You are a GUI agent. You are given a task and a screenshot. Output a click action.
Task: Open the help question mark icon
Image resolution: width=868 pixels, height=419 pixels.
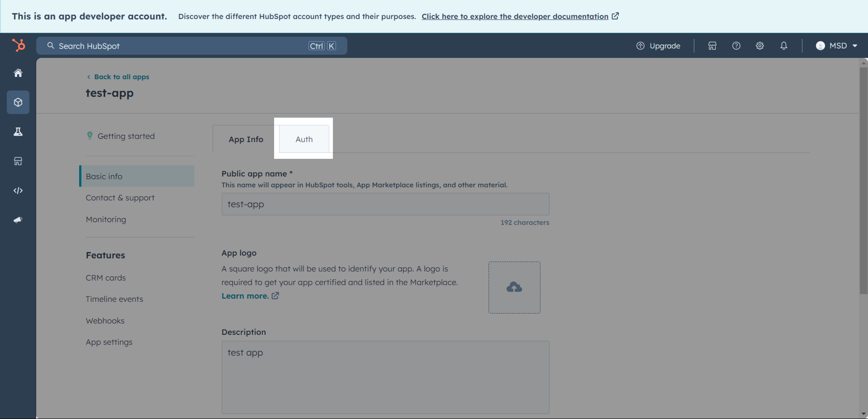coord(736,46)
